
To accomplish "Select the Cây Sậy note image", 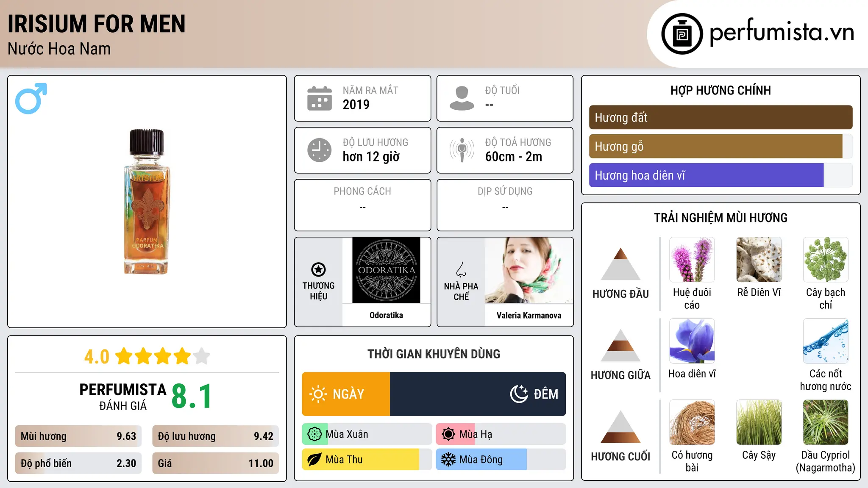I will click(759, 422).
